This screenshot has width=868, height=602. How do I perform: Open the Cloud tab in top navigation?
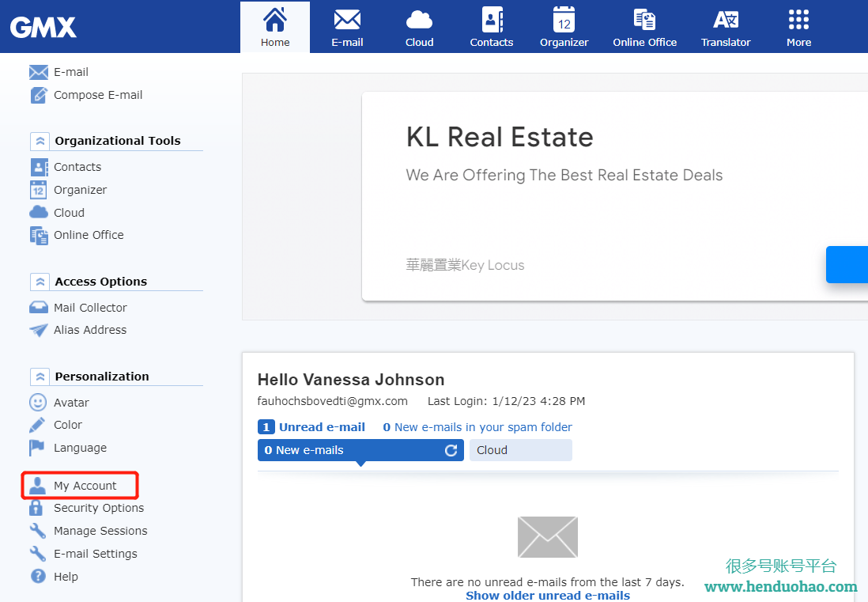419,27
